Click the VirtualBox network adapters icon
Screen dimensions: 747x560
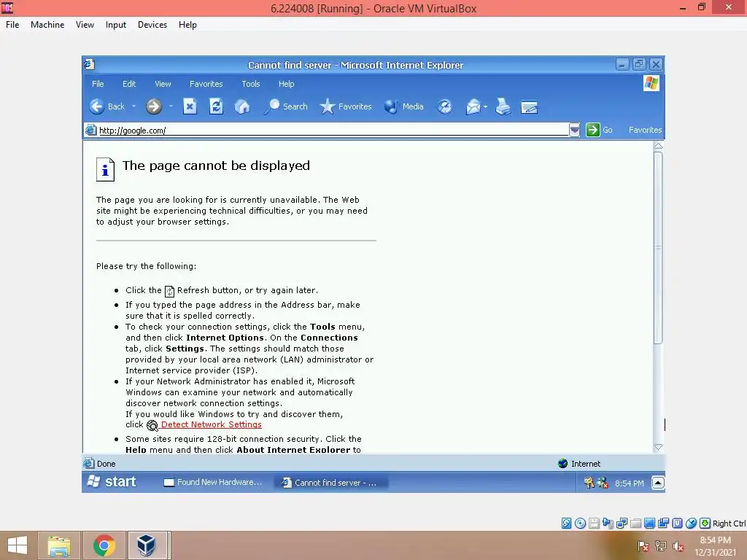[622, 524]
